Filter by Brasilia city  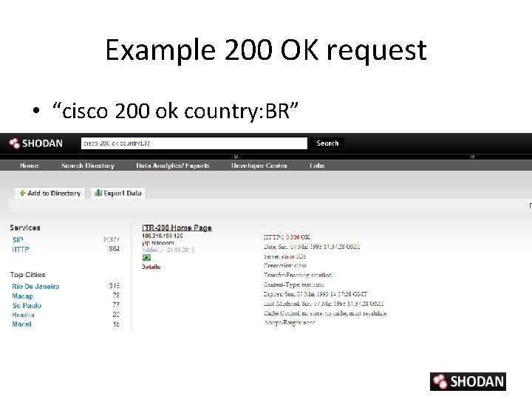click(x=23, y=315)
